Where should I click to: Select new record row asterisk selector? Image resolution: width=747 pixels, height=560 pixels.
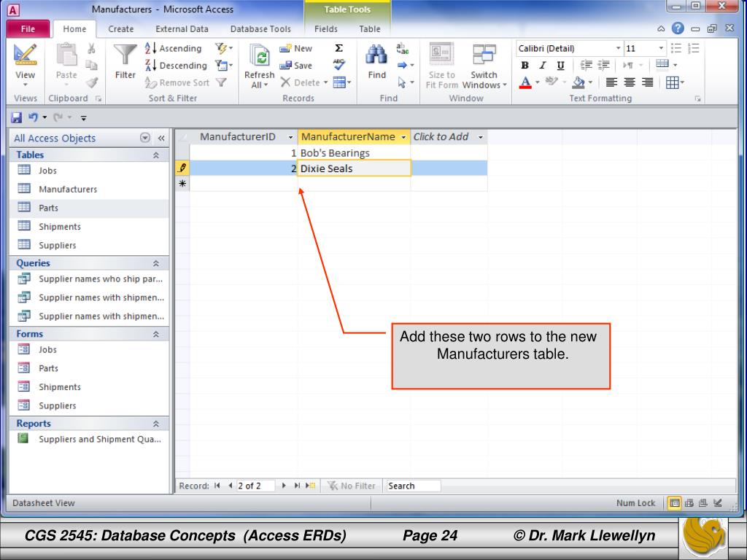point(182,183)
